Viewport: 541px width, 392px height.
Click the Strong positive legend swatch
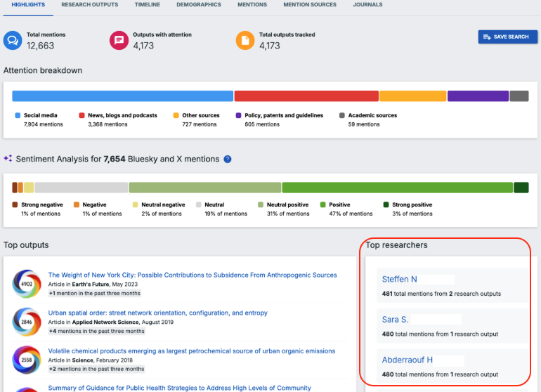click(386, 204)
